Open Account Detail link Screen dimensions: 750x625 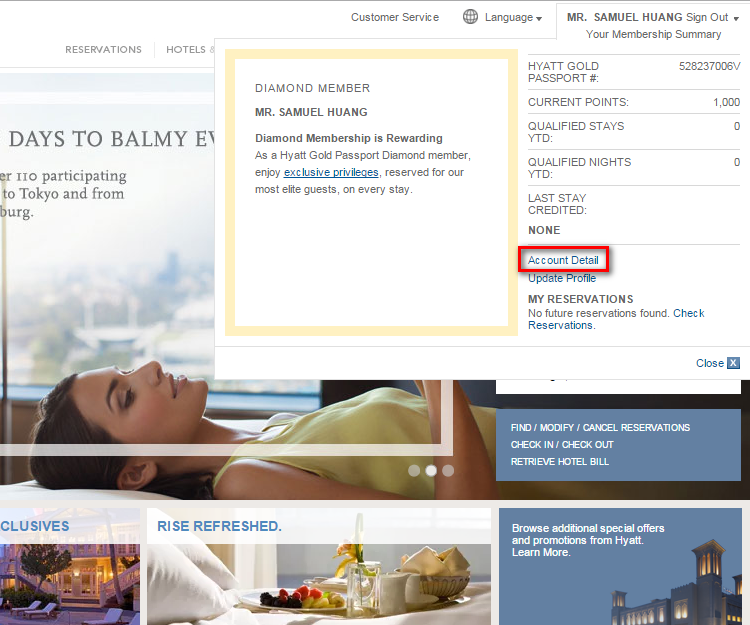pyautogui.click(x=563, y=260)
